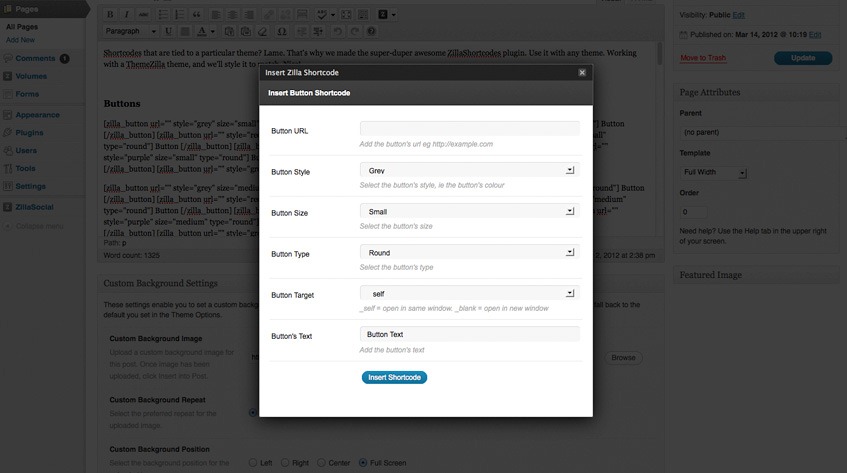Click paste as plain text icon
847x473 pixels.
coord(229,31)
